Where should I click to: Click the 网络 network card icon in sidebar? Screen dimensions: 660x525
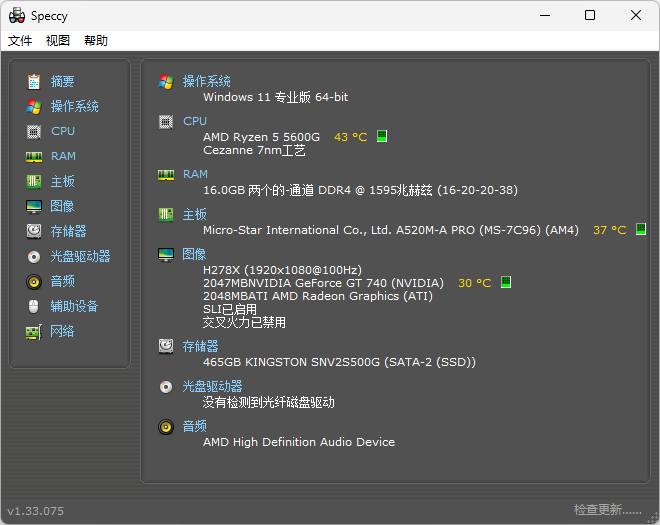pos(34,332)
